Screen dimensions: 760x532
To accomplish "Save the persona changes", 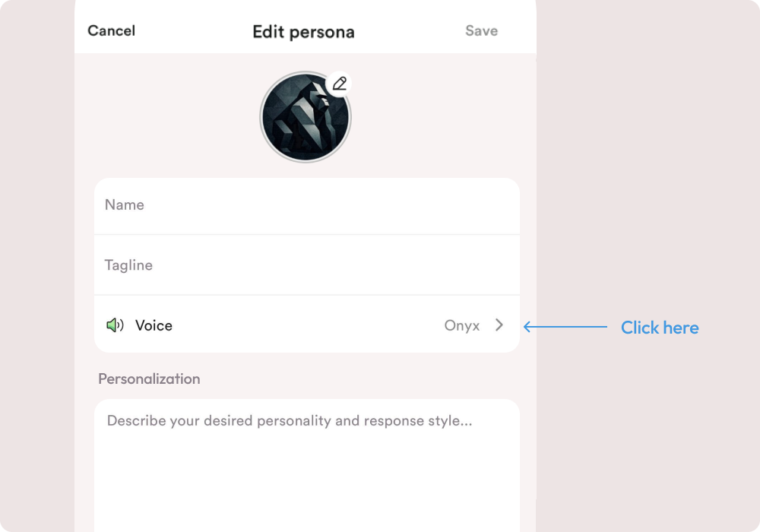I will [x=481, y=31].
